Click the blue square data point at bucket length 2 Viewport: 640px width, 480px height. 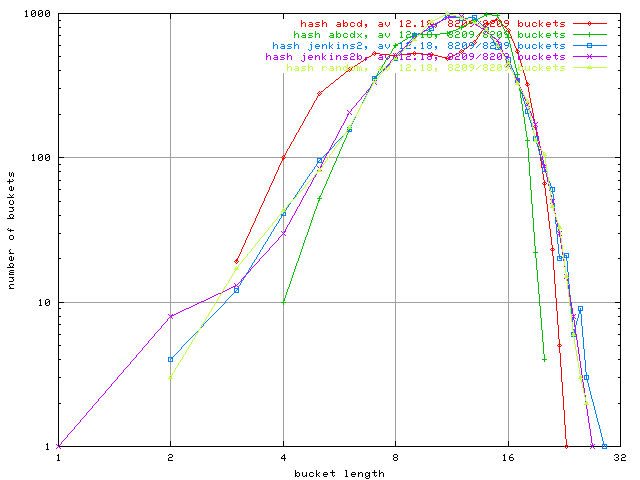click(x=171, y=360)
